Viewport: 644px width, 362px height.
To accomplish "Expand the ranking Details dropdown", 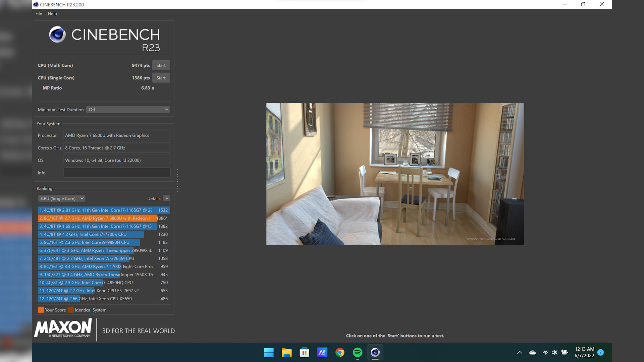I will tap(167, 198).
